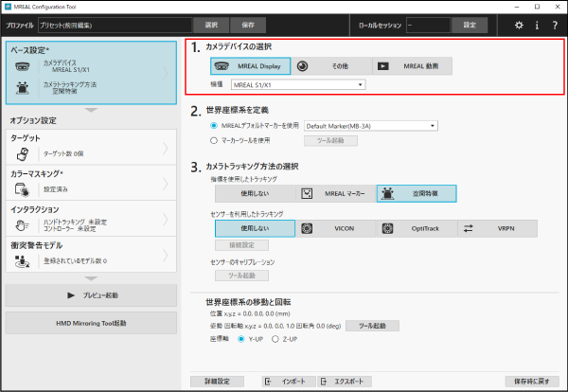Open the 機種 MREAL S1/X1 dropdown
Viewport: 568px width, 392px height.
click(x=298, y=85)
